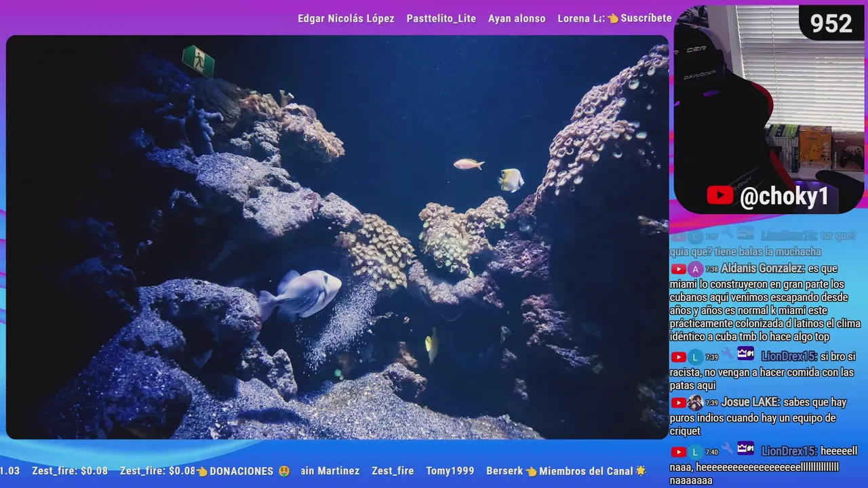Click the green emergency exit sign in the aquarium video
Image resolution: width=868 pixels, height=488 pixels.
point(198,61)
